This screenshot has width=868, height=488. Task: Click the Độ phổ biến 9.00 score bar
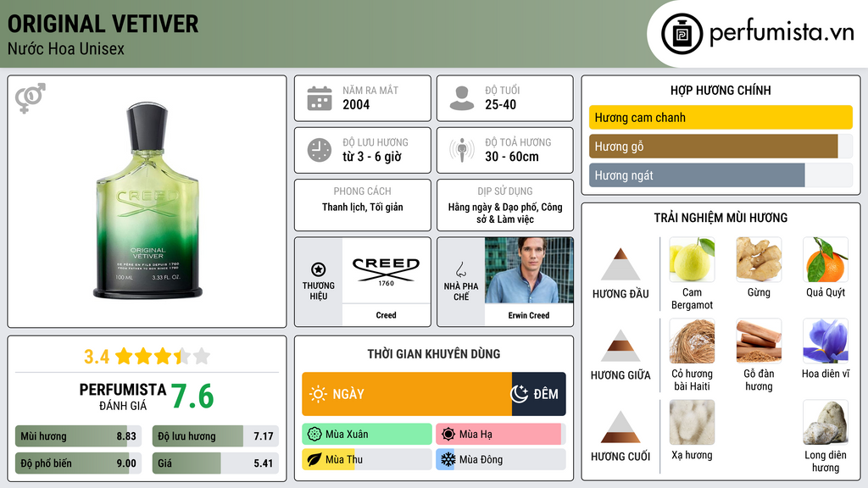78,463
